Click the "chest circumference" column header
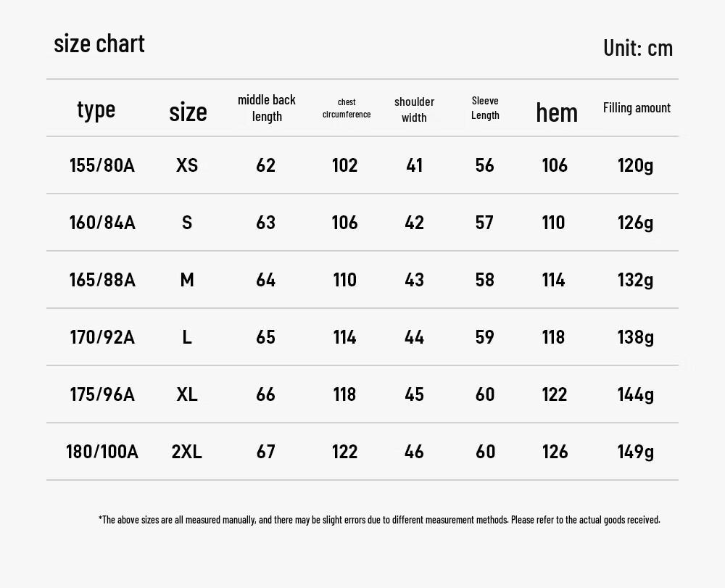 [347, 108]
